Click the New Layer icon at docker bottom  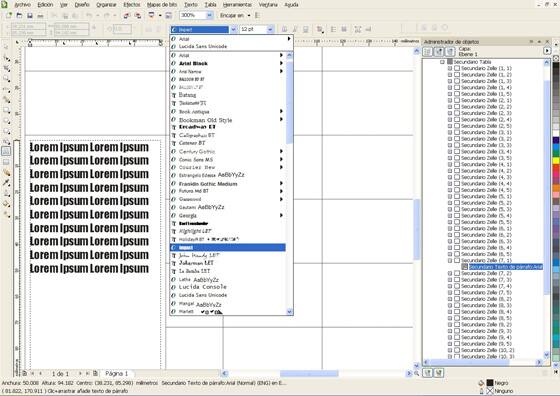pyautogui.click(x=428, y=373)
